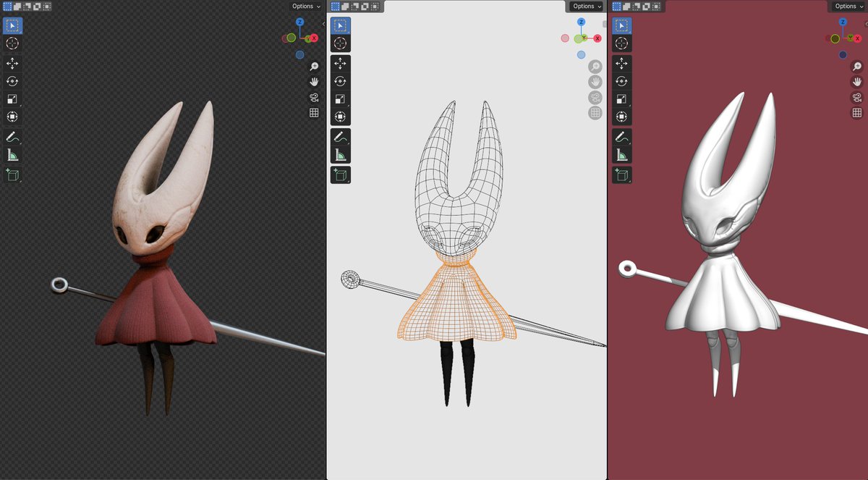Enable Subtract selection mode in middle wireframe viewport header
Image resolution: width=868 pixels, height=480 pixels.
tap(355, 7)
